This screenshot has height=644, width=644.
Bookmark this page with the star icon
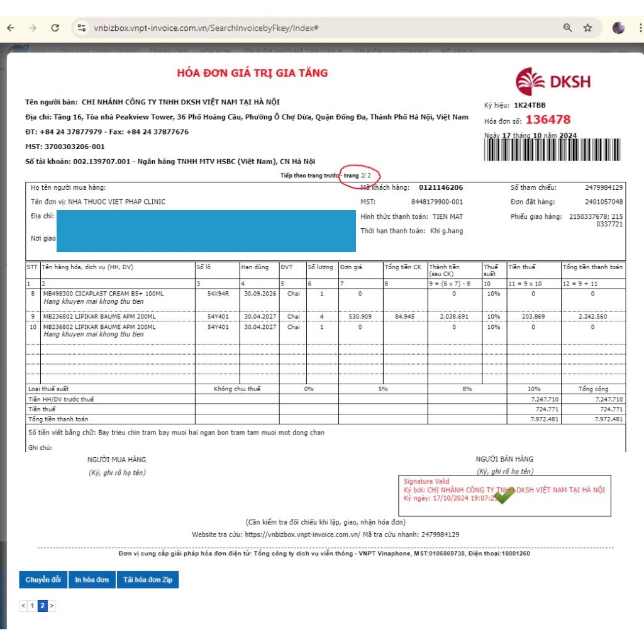pos(588,28)
